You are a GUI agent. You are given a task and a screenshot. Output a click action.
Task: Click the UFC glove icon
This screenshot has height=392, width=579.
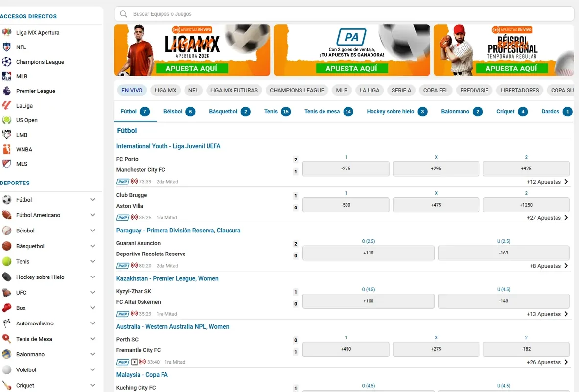click(x=7, y=293)
